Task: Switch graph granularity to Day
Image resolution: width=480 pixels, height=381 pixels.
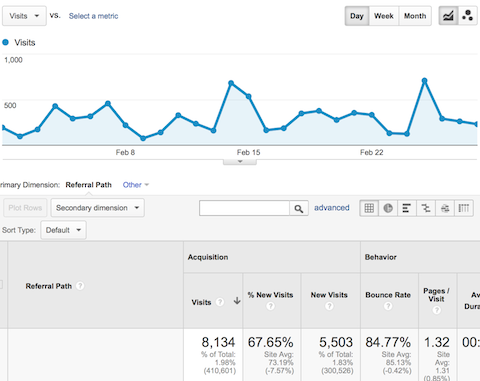Action: point(357,16)
